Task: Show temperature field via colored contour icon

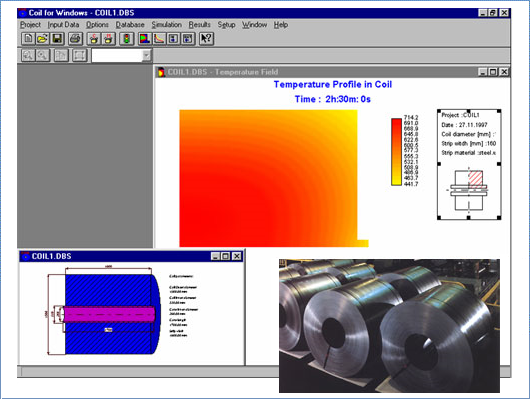Action: click(145, 39)
